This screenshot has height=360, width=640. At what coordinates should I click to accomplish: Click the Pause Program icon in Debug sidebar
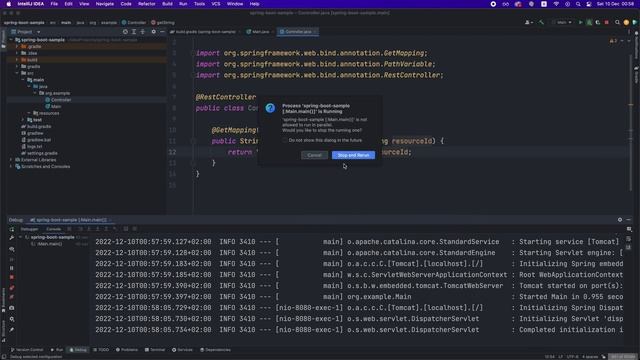[x=12, y=268]
